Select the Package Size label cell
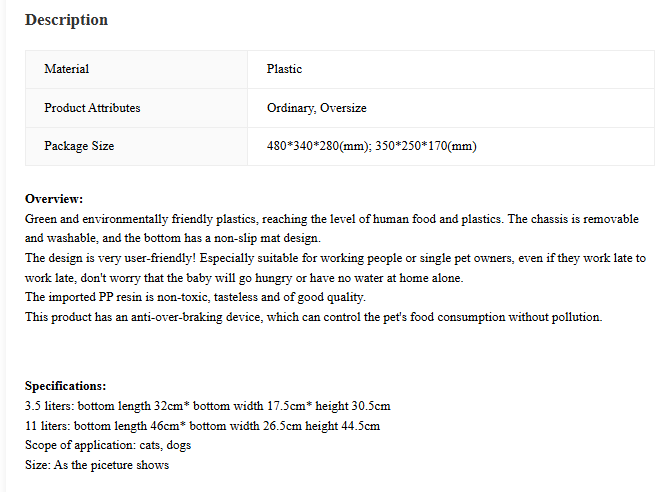This screenshot has height=492, width=668. 136,146
